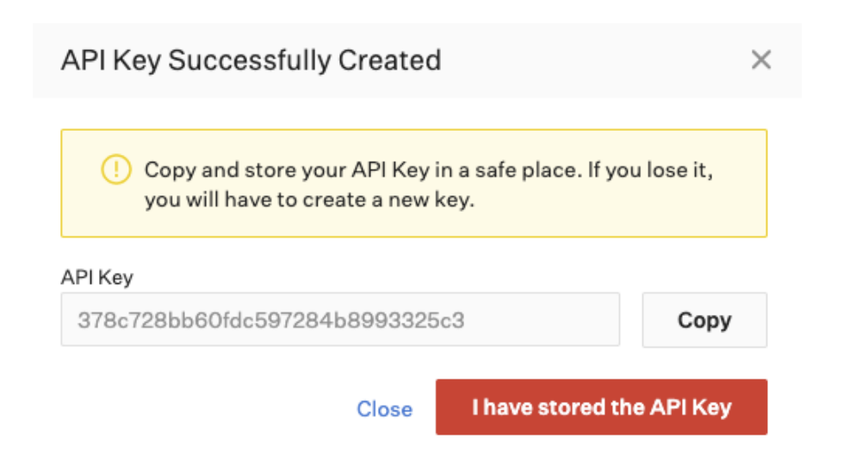
Task: Click the yellow warning banner text
Action: point(429,184)
